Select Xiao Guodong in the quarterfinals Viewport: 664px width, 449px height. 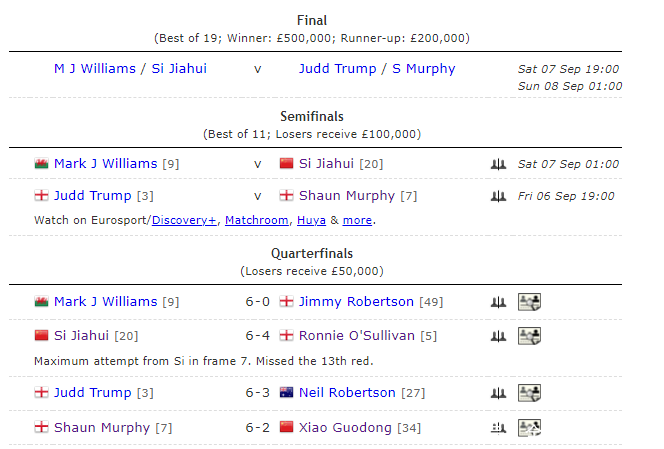(345, 427)
